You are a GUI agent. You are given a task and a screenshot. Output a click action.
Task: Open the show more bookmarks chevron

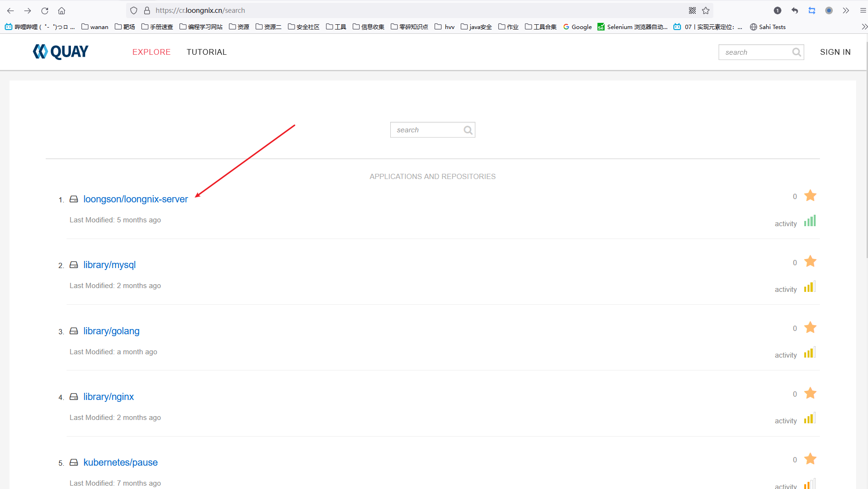tap(864, 27)
